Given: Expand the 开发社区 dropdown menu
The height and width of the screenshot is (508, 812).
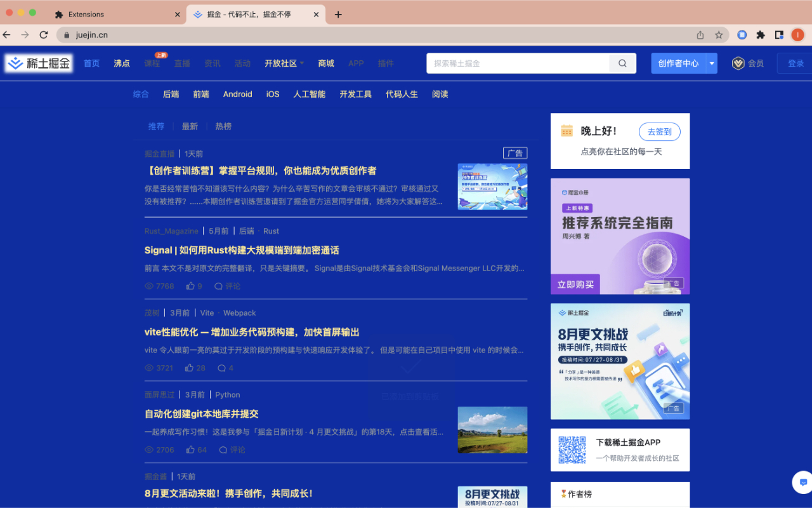Looking at the screenshot, I should (302, 63).
